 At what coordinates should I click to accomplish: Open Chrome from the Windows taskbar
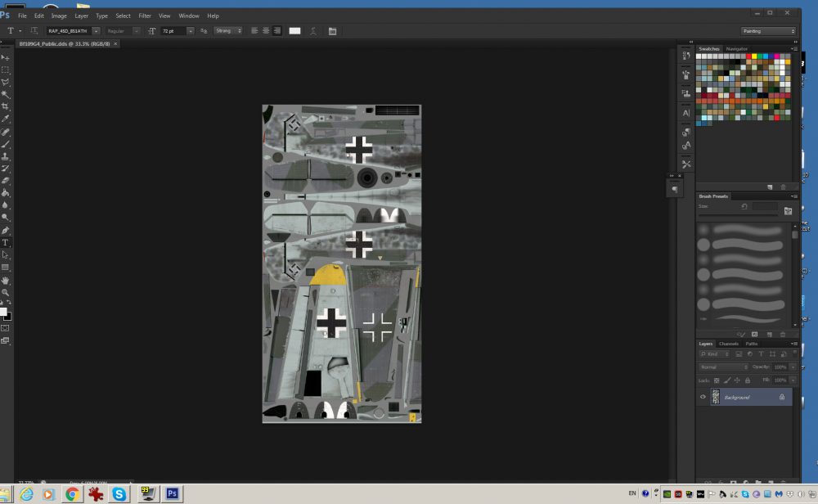[72, 493]
